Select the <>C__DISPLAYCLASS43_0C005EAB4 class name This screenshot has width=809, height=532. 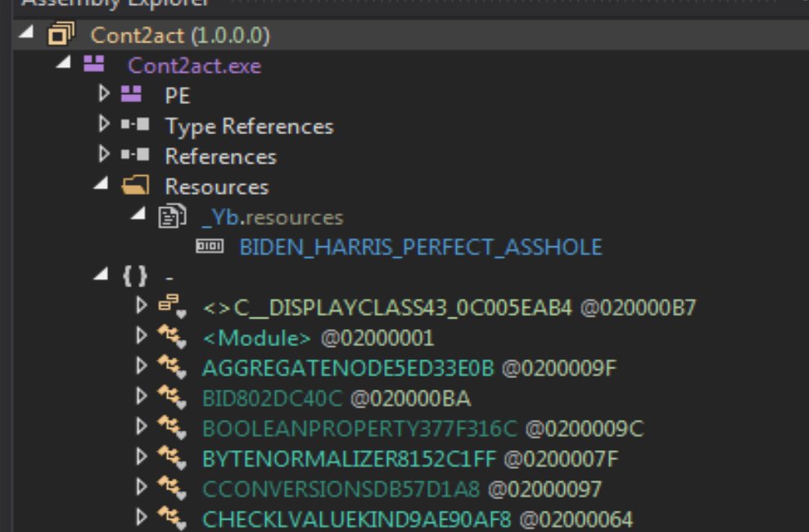(387, 308)
